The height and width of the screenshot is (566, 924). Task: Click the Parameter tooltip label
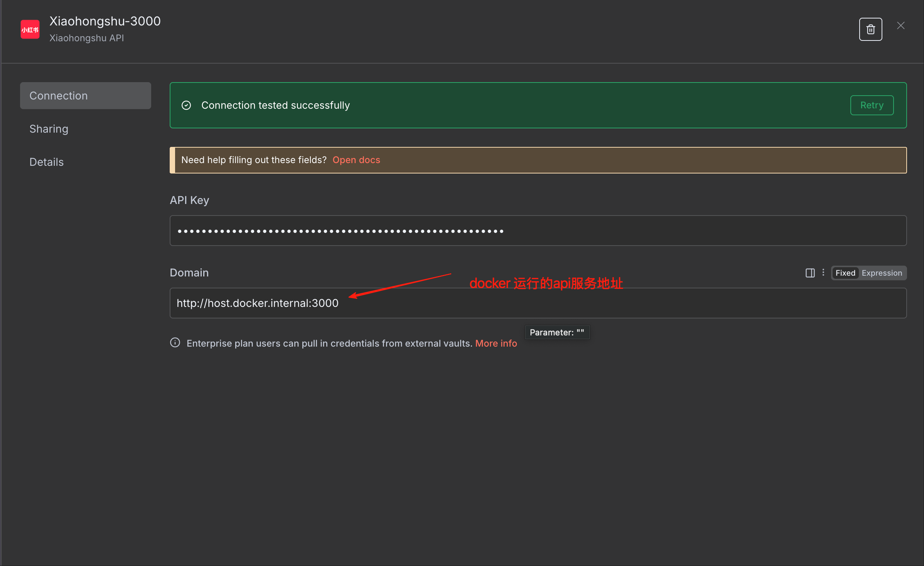click(x=557, y=332)
